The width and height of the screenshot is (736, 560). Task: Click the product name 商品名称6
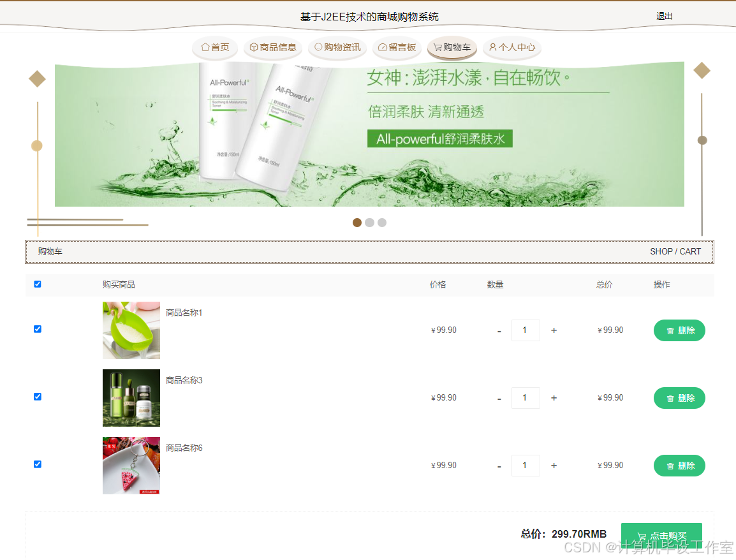tap(184, 448)
